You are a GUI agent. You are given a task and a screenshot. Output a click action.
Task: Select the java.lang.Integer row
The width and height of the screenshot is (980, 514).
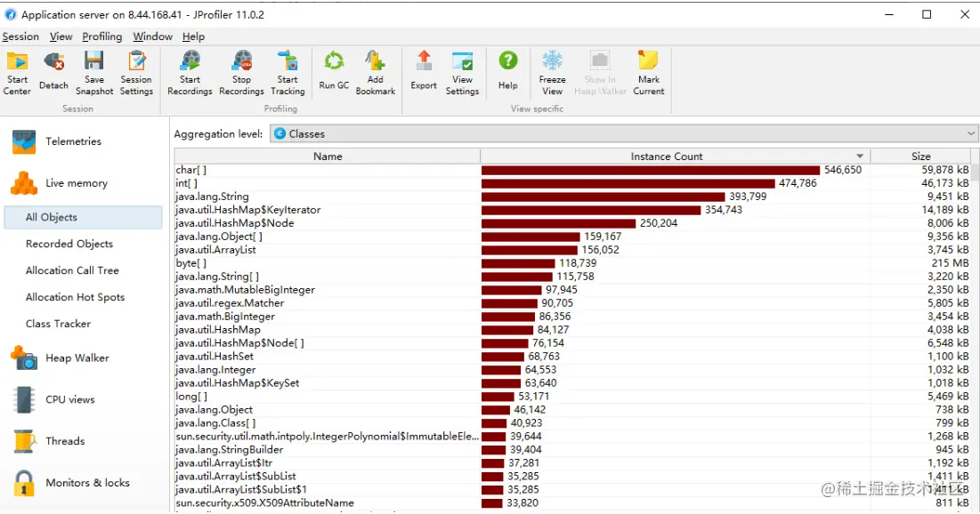(572, 370)
